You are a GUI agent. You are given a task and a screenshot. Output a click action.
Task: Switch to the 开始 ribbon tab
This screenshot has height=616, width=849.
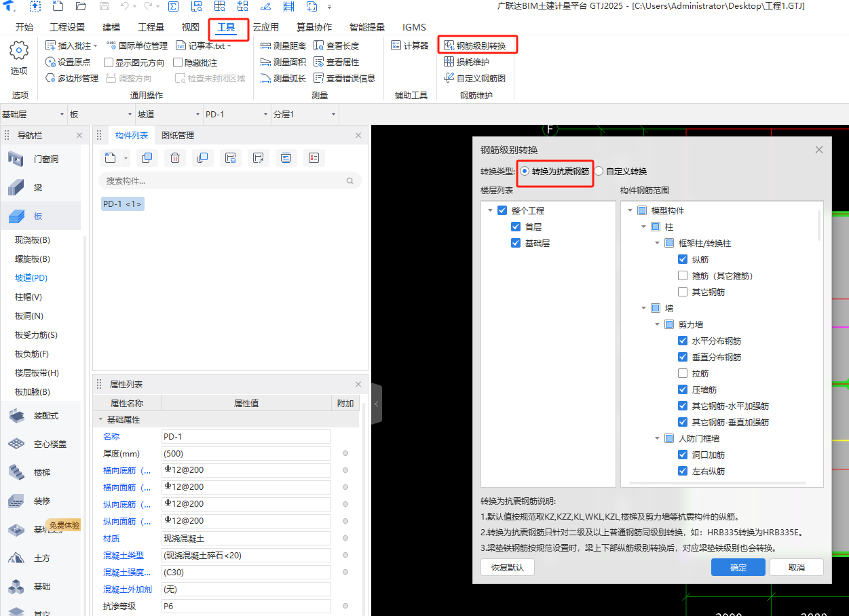tap(24, 27)
